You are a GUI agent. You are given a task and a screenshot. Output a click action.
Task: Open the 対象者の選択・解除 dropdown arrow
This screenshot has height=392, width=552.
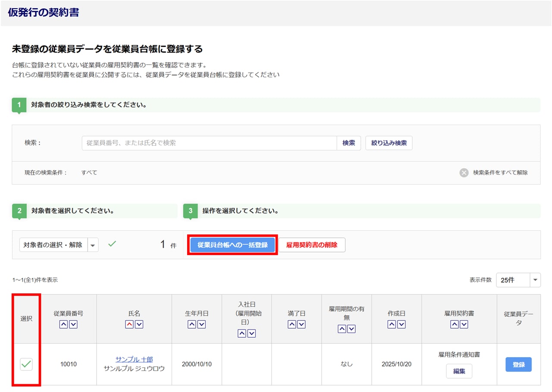[x=93, y=245]
